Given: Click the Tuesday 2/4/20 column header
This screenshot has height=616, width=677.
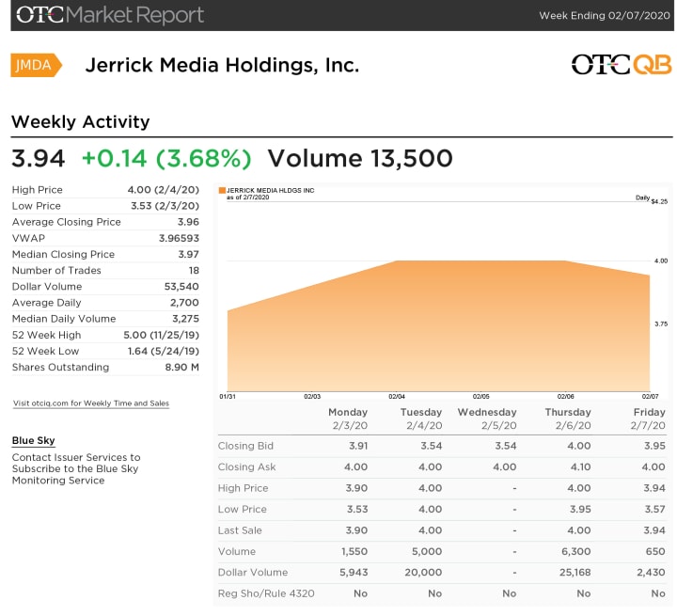Looking at the screenshot, I should click(x=421, y=419).
